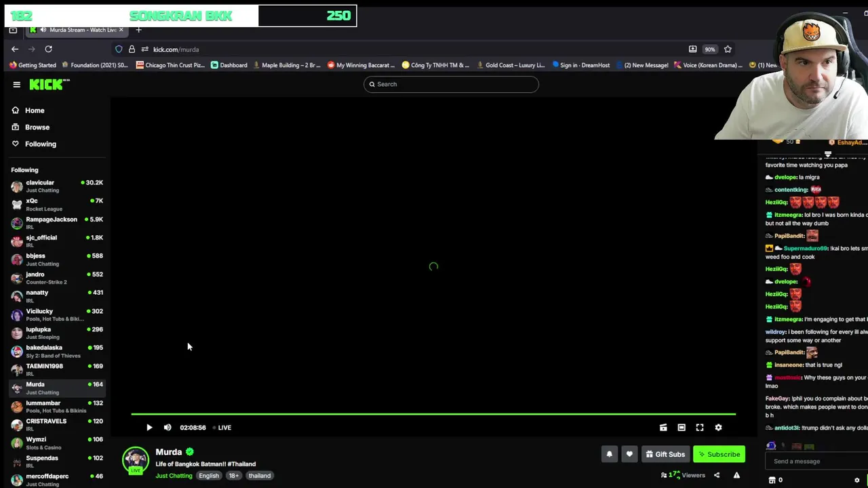868x488 pixels.
Task: Open RampageJackson channel in sidebar
Action: tap(58, 223)
